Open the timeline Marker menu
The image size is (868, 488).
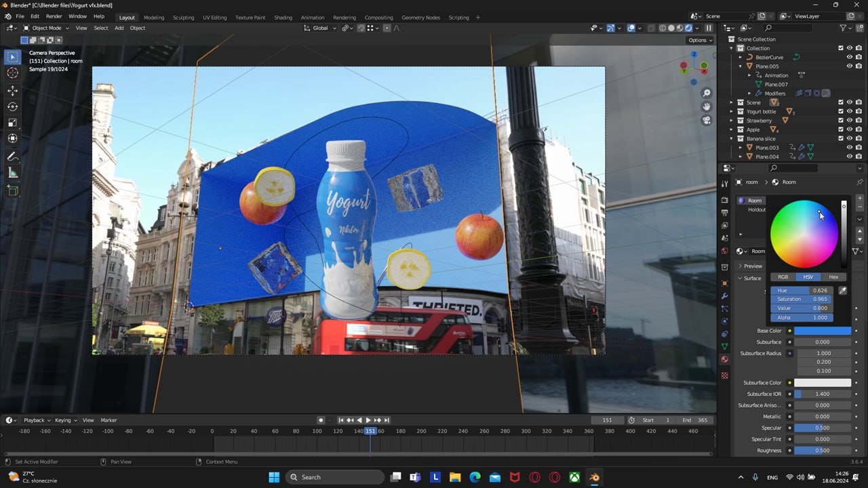click(108, 420)
